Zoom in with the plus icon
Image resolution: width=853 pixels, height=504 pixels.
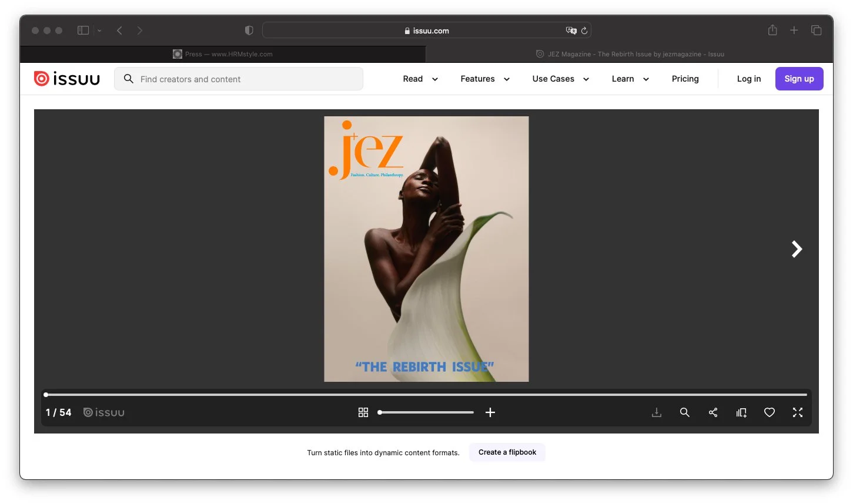(490, 412)
